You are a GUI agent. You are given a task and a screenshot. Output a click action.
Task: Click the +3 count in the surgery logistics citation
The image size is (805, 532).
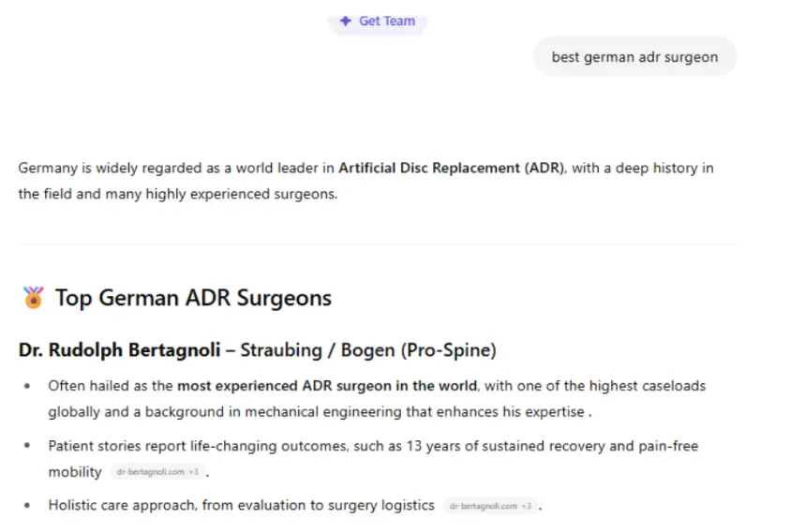point(527,506)
